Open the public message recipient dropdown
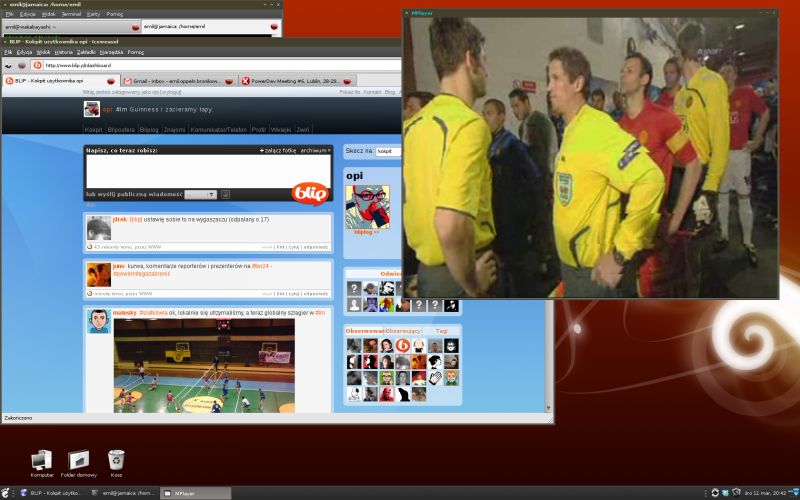This screenshot has height=500, width=800. (201, 194)
